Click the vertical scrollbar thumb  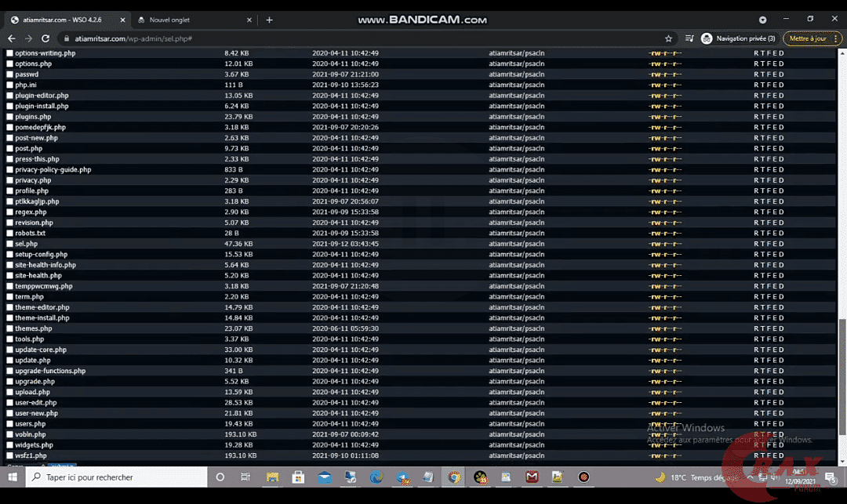coord(842,376)
